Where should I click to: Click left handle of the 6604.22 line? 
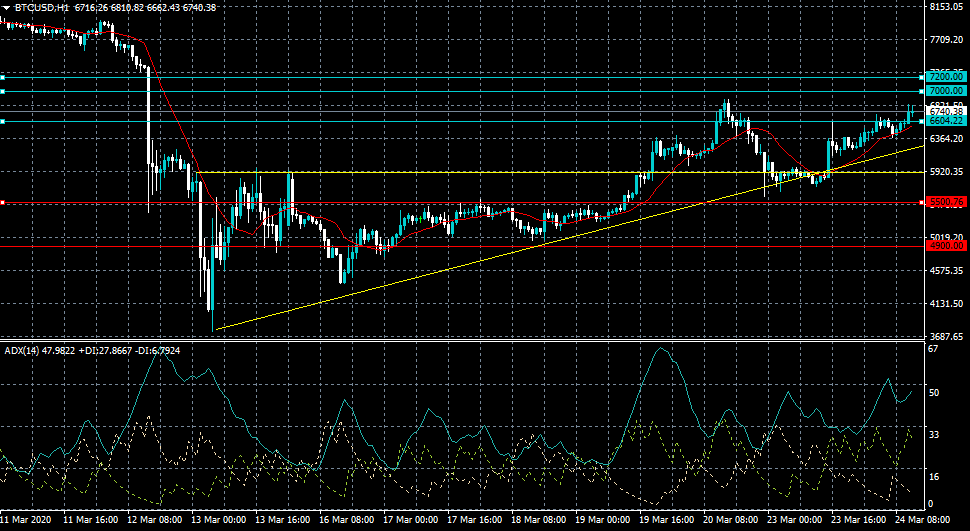pos(2,121)
